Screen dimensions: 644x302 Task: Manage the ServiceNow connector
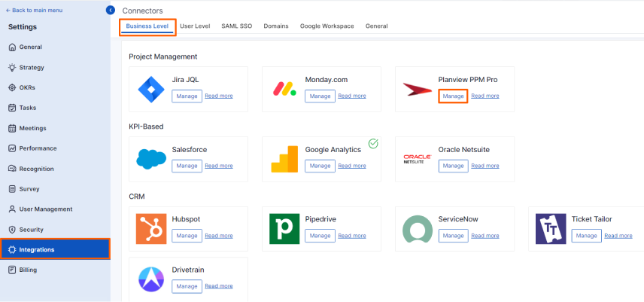pyautogui.click(x=453, y=236)
